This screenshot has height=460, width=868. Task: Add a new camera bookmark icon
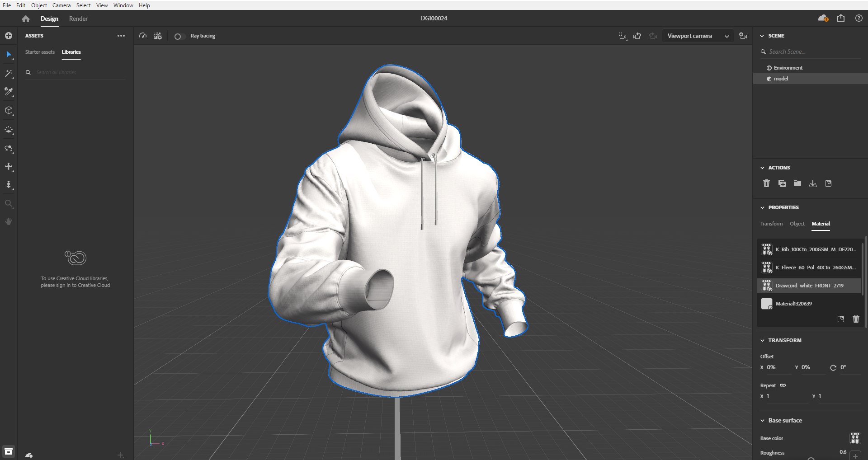(743, 36)
